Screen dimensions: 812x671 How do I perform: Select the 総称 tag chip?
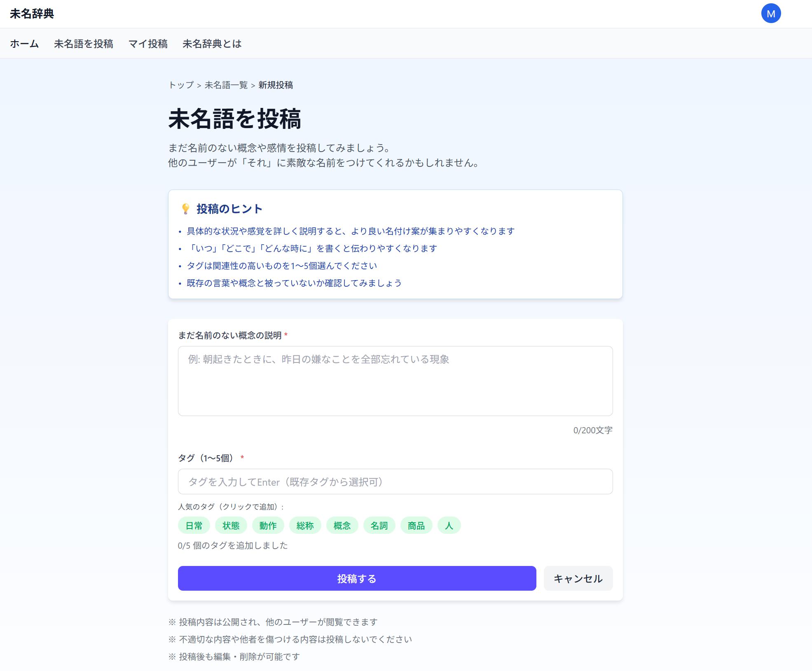coord(305,526)
